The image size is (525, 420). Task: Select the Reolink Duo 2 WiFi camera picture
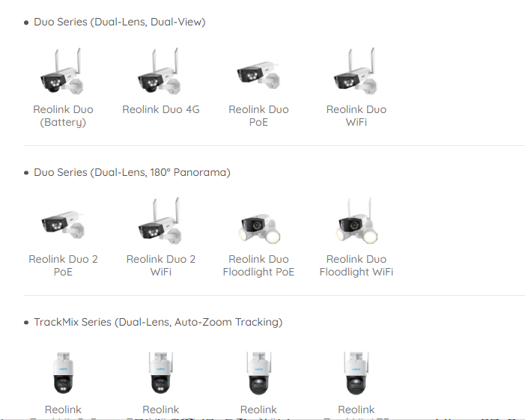point(161,221)
